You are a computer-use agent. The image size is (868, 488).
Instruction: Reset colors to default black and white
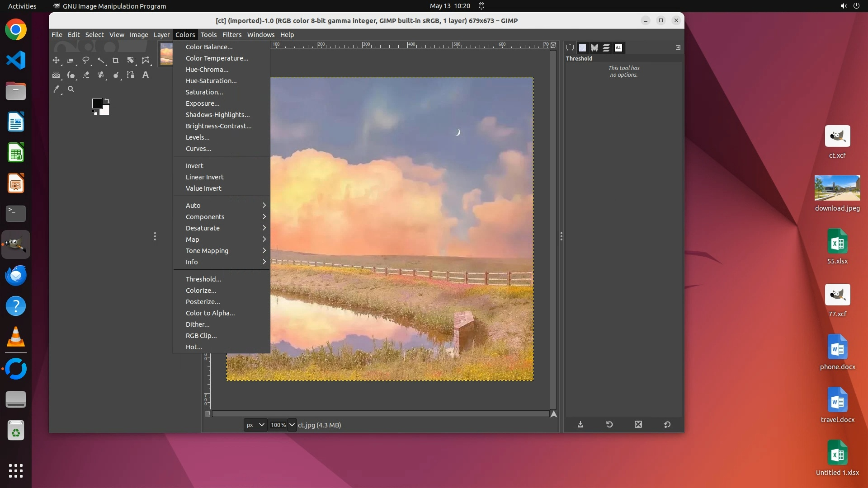click(x=94, y=113)
